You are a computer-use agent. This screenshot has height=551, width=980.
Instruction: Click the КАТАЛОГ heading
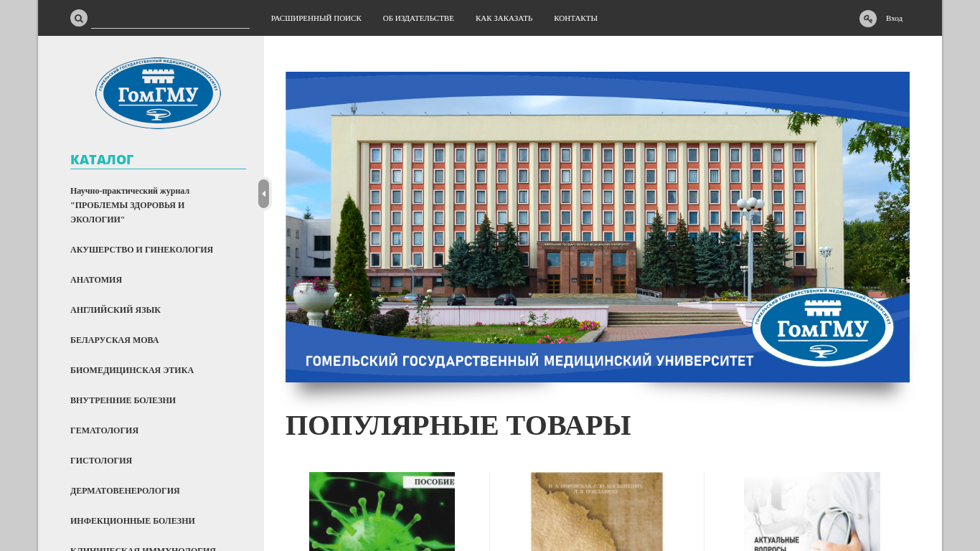[x=102, y=159]
